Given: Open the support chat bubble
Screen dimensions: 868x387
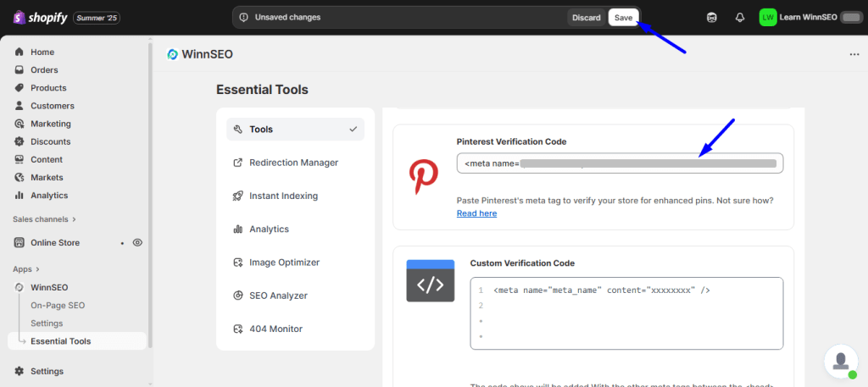Looking at the screenshot, I should pyautogui.click(x=841, y=361).
